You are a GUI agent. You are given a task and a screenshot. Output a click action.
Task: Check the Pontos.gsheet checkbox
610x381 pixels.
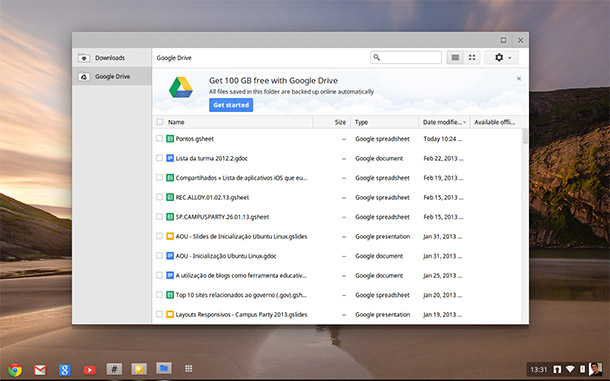coord(159,139)
